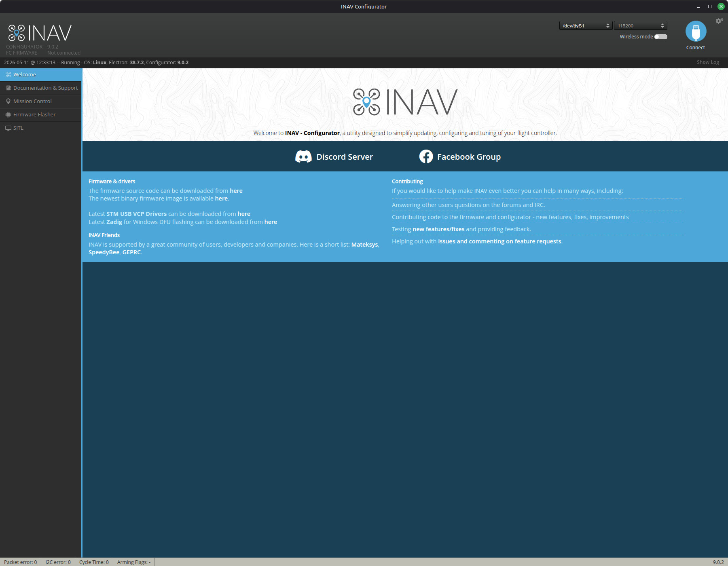The height and width of the screenshot is (566, 728).
Task: Click 'Packet error: 0' status entry
Action: (21, 562)
